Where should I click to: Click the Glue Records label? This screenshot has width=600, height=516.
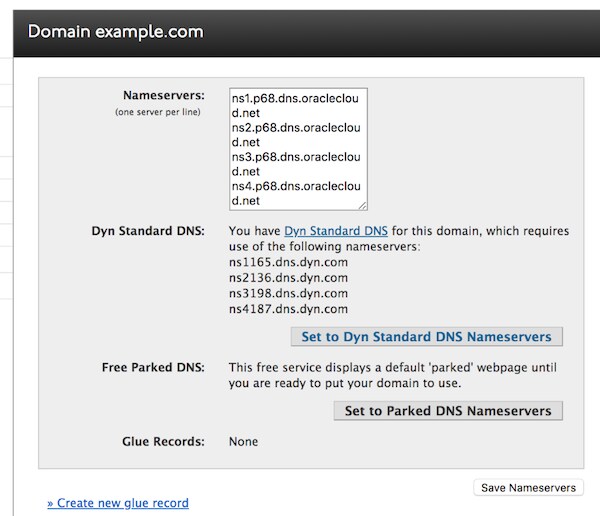[163, 441]
